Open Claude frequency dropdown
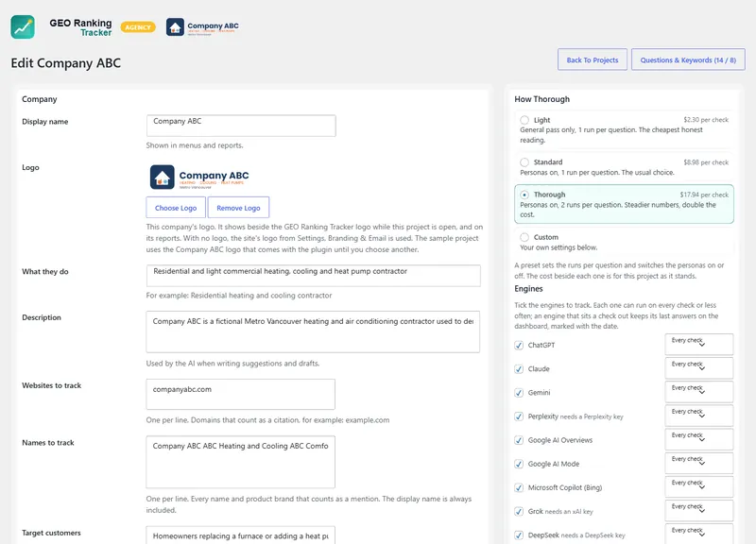Screen dimensions: 756x544 tap(699, 367)
